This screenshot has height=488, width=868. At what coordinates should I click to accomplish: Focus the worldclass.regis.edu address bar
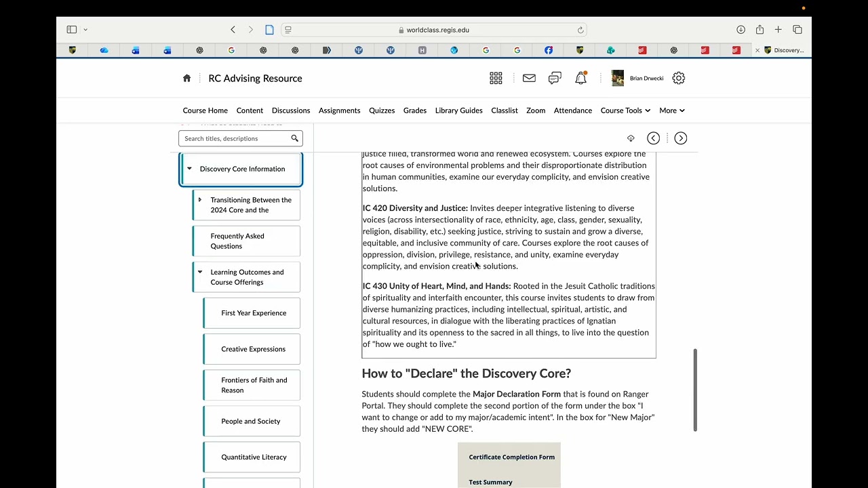click(x=434, y=30)
